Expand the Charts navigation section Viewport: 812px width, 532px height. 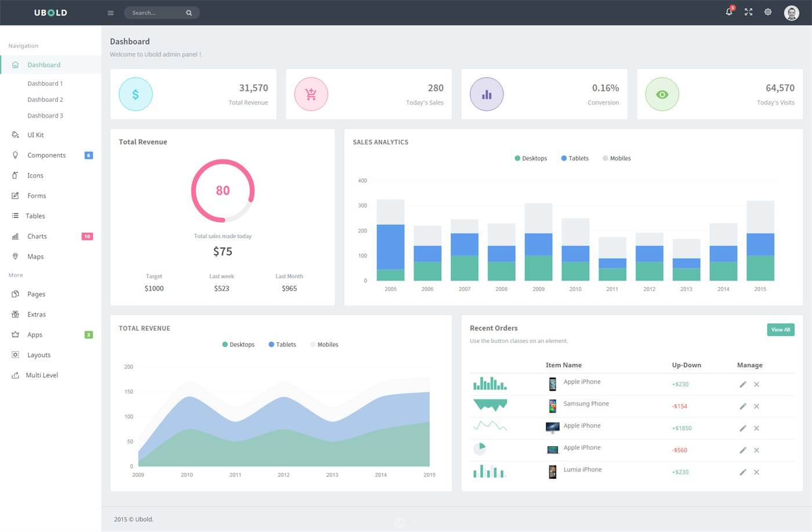[37, 236]
